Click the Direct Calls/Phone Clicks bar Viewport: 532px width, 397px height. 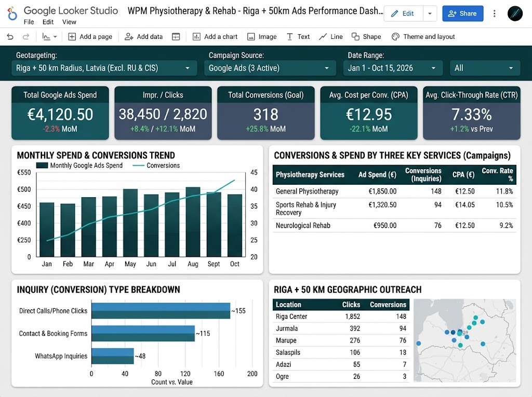pos(161,310)
